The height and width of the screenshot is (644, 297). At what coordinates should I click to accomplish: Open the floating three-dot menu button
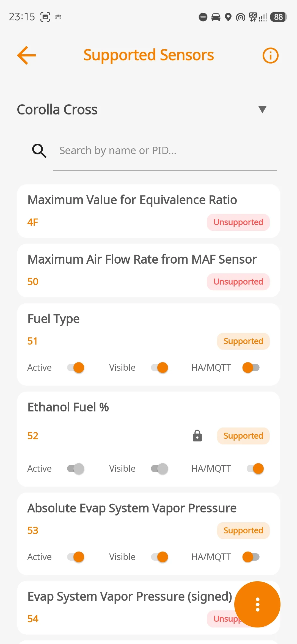click(x=257, y=604)
